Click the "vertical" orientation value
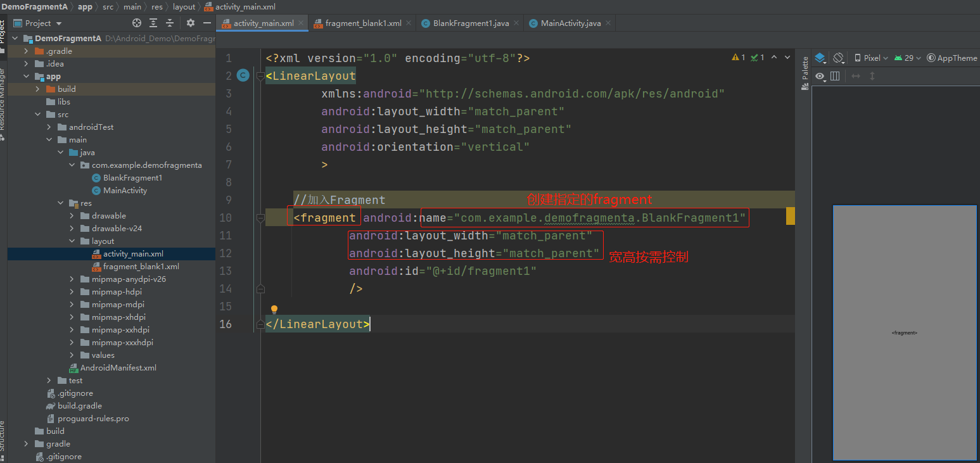Screen dimensions: 980x463 [x=495, y=147]
